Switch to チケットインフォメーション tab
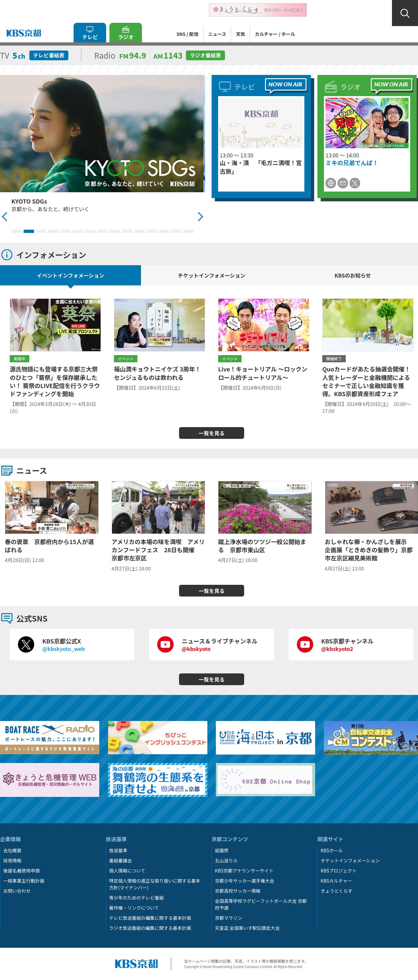This screenshot has height=980, width=418. click(211, 275)
